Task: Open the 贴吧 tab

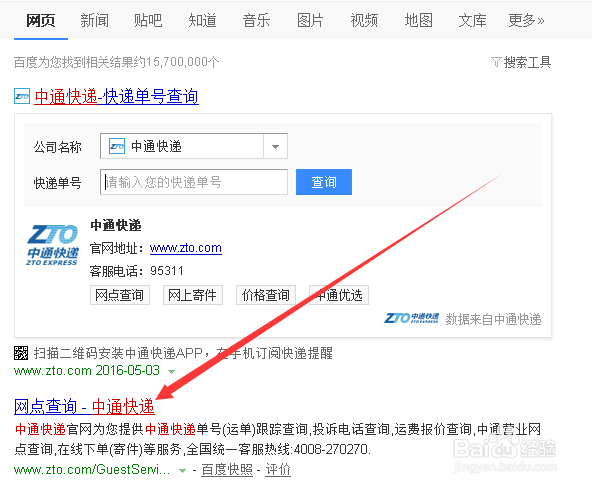Action: pyautogui.click(x=148, y=20)
